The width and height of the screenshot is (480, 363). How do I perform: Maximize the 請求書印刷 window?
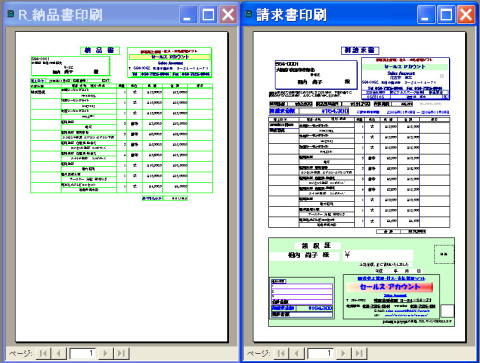(446, 15)
